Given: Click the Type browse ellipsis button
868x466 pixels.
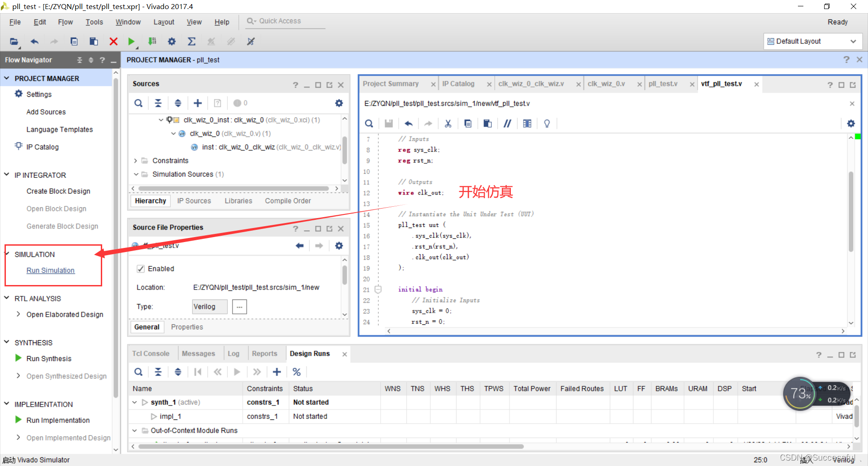Looking at the screenshot, I should [x=240, y=307].
